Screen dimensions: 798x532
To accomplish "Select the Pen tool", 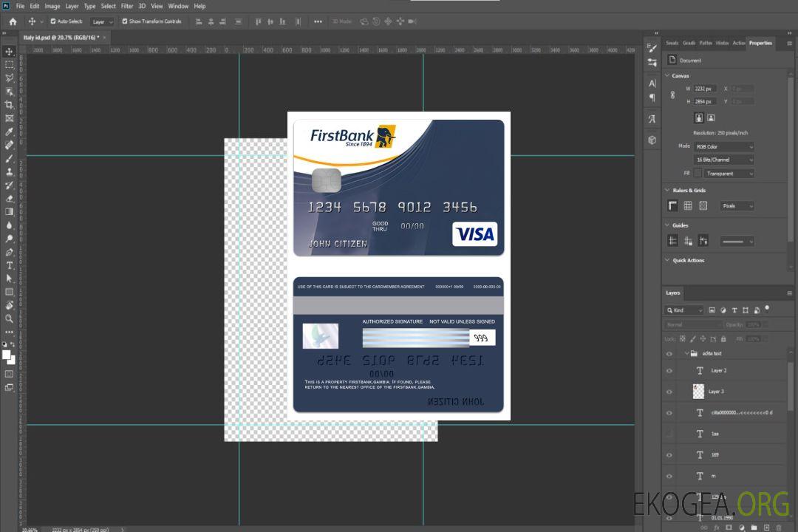I will click(9, 252).
